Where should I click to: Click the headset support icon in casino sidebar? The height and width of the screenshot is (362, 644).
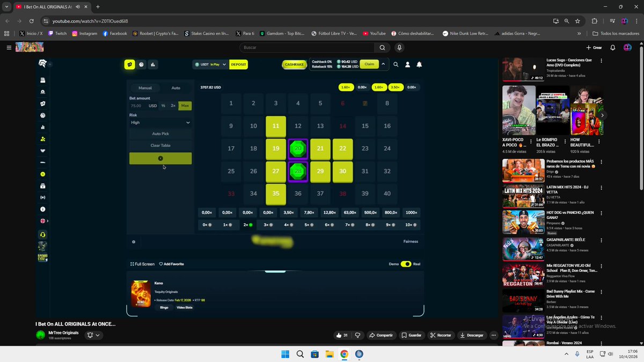43,234
